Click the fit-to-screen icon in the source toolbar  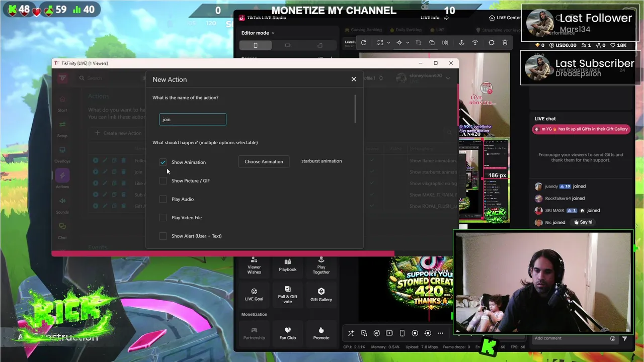click(x=380, y=43)
